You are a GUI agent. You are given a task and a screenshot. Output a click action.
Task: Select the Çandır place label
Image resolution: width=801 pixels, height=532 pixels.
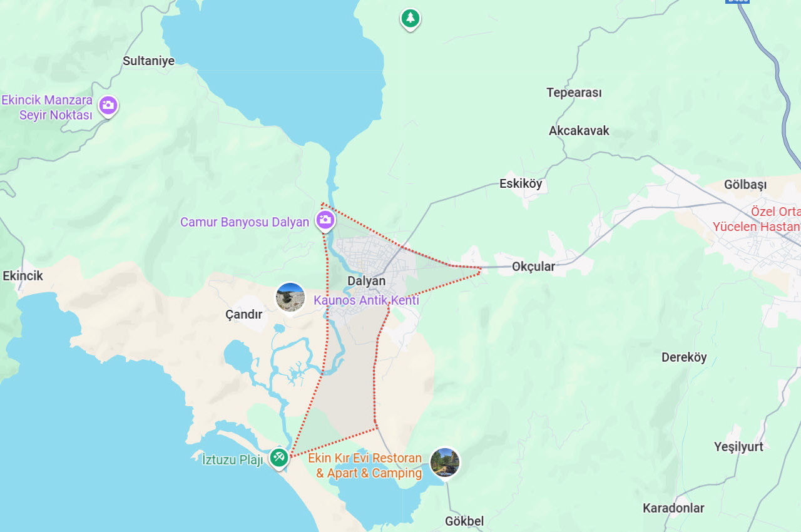point(243,315)
